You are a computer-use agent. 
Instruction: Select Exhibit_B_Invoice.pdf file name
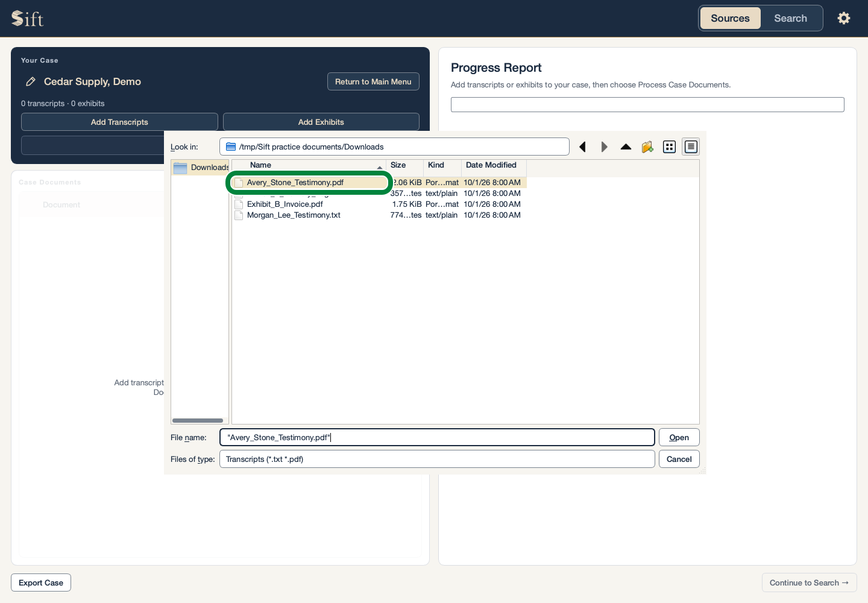[285, 204]
